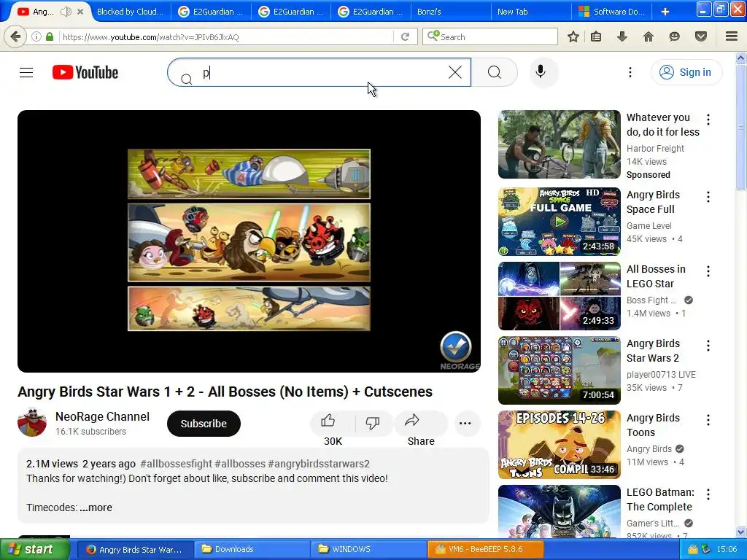This screenshot has width=747, height=560.
Task: Switch to Blocked by Cloud... tab
Action: pyautogui.click(x=130, y=12)
